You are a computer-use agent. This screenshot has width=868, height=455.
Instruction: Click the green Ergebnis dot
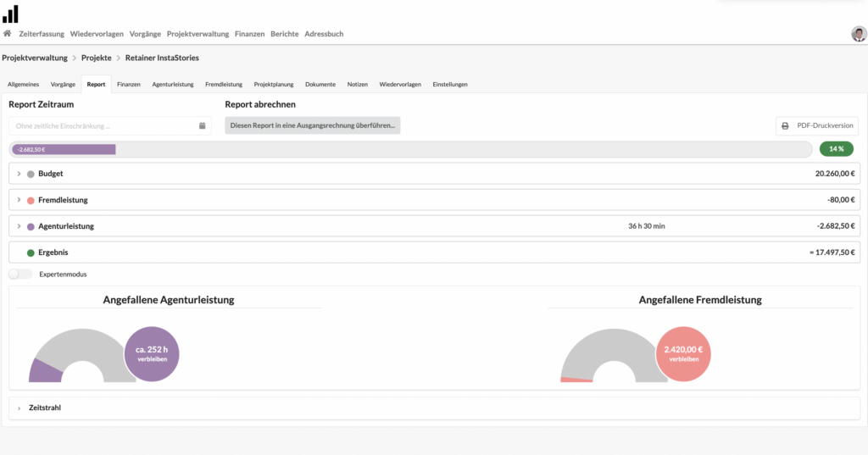coord(31,253)
